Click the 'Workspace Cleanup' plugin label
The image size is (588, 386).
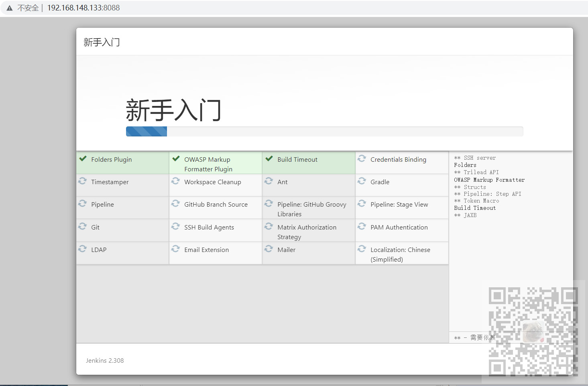213,182
